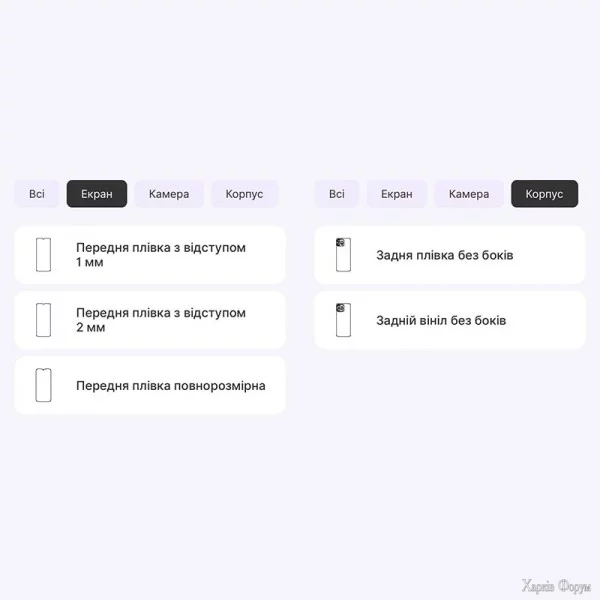The width and height of the screenshot is (600, 600).
Task: Click the phone back icon for Задній вініл
Action: point(343,320)
